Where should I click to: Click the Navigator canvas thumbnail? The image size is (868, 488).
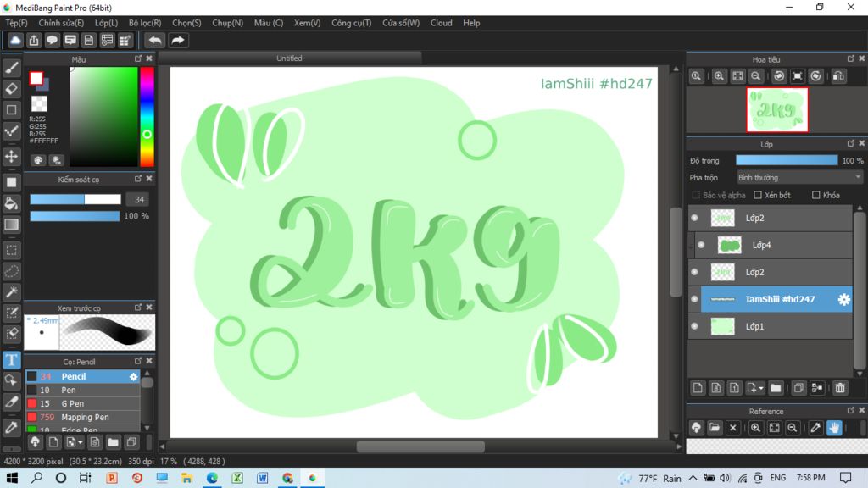777,109
